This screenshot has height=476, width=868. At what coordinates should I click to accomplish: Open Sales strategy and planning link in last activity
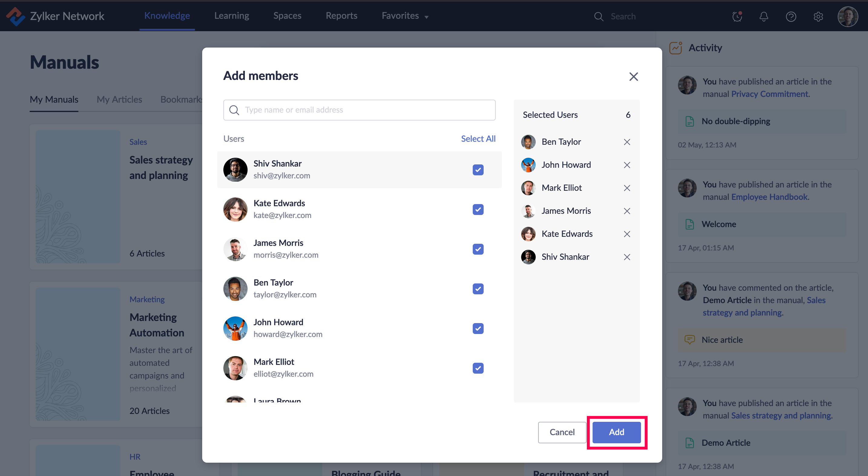tap(781, 416)
